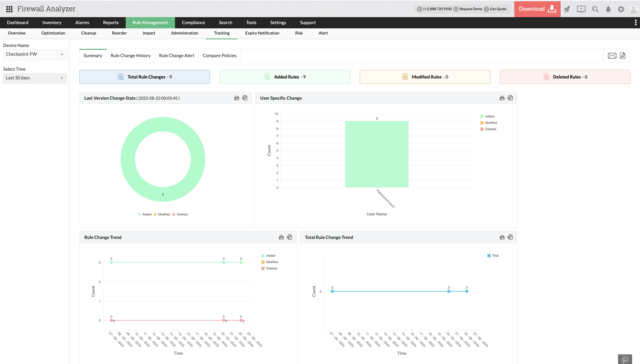The image size is (640, 364).
Task: Open the notifications bell
Action: click(608, 9)
